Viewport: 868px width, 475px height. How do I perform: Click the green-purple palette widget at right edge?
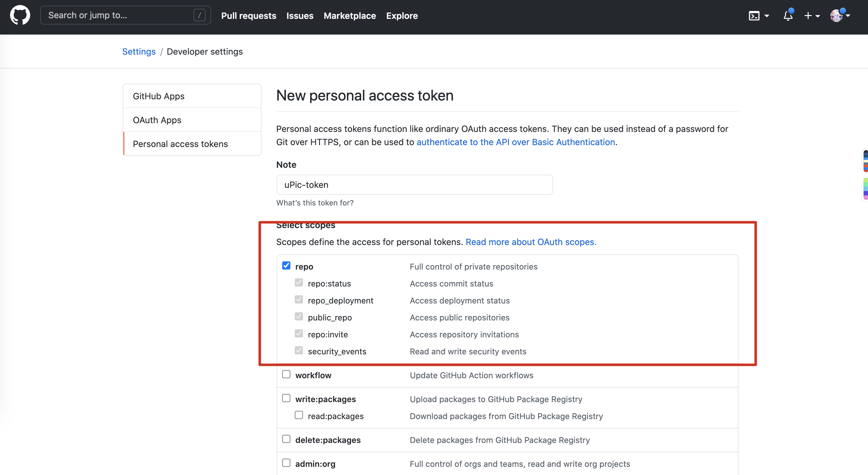[x=865, y=189]
